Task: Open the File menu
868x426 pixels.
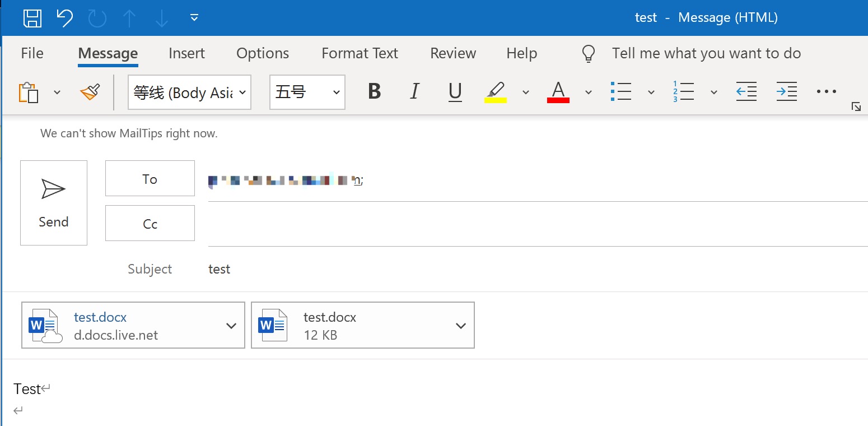Action: pyautogui.click(x=32, y=53)
